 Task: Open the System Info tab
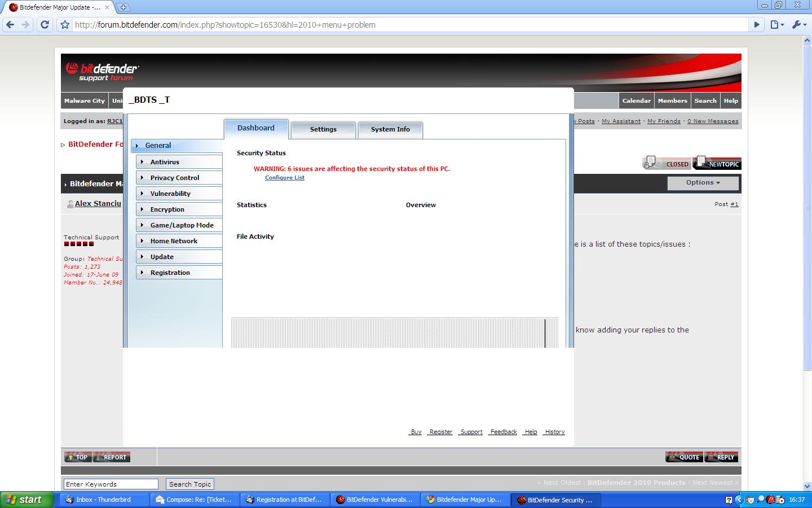click(390, 129)
